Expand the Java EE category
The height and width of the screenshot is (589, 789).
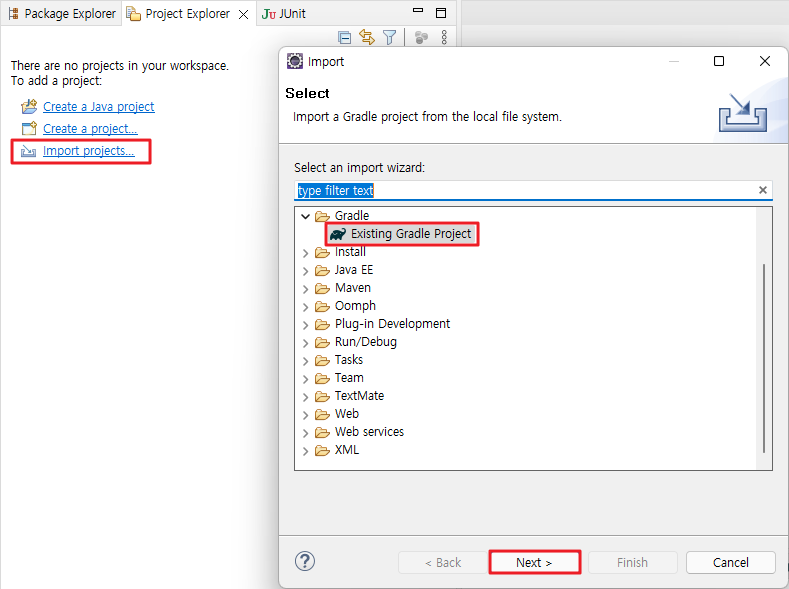pyautogui.click(x=305, y=271)
